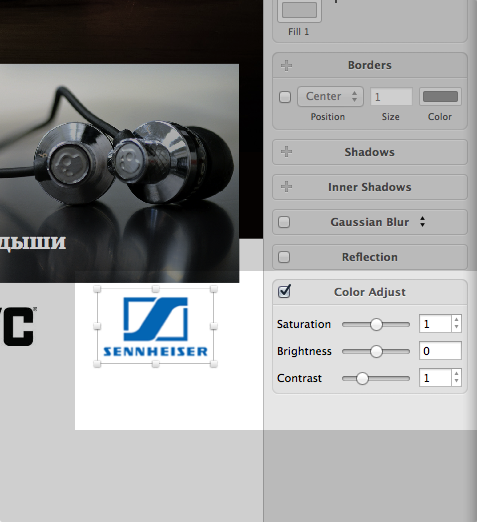Image resolution: width=477 pixels, height=522 pixels.
Task: Select the Sennheiser logo on canvas
Action: click(x=155, y=327)
